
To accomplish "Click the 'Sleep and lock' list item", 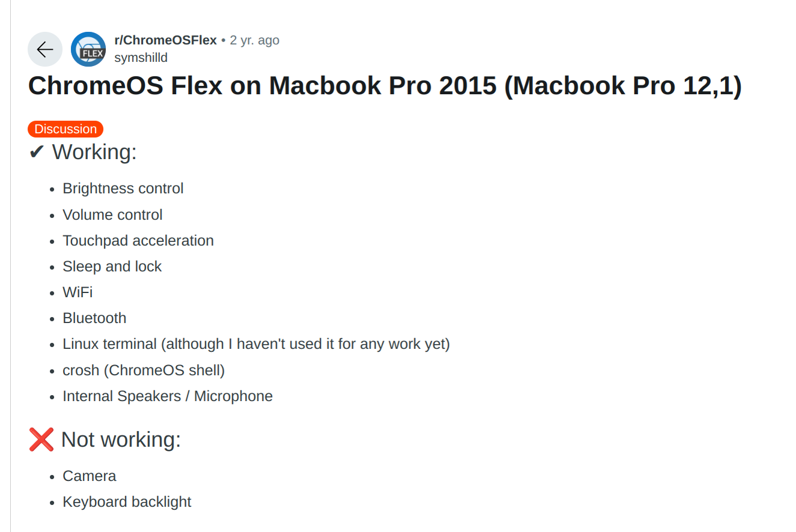I will [x=112, y=267].
